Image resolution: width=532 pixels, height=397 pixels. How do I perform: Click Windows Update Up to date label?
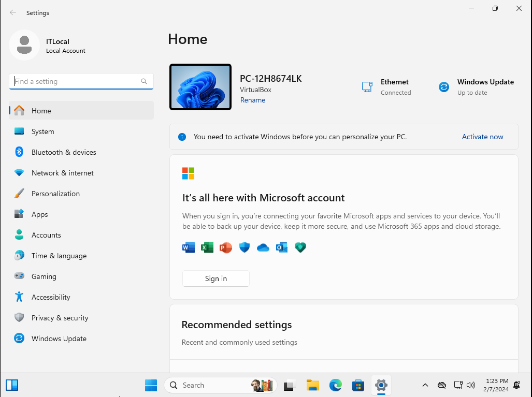(485, 87)
